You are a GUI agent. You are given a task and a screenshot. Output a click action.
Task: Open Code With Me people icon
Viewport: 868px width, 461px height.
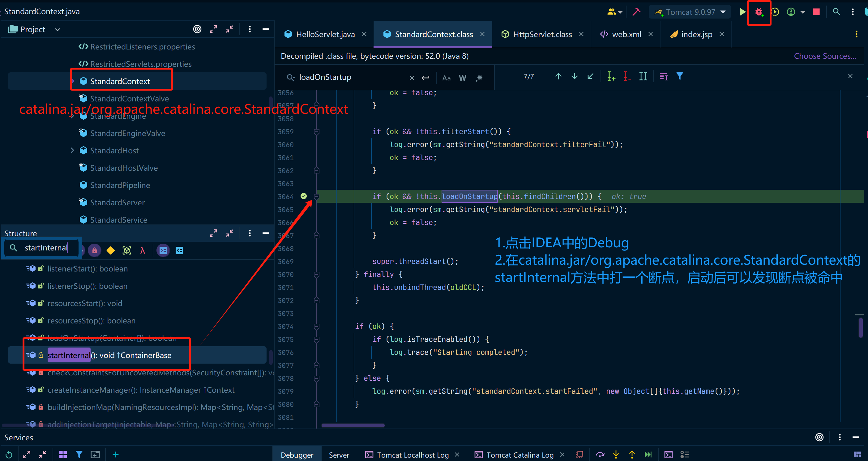click(611, 12)
